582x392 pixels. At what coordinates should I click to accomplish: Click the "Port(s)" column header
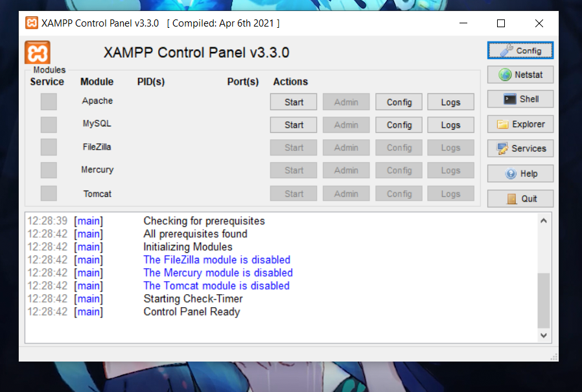click(243, 82)
